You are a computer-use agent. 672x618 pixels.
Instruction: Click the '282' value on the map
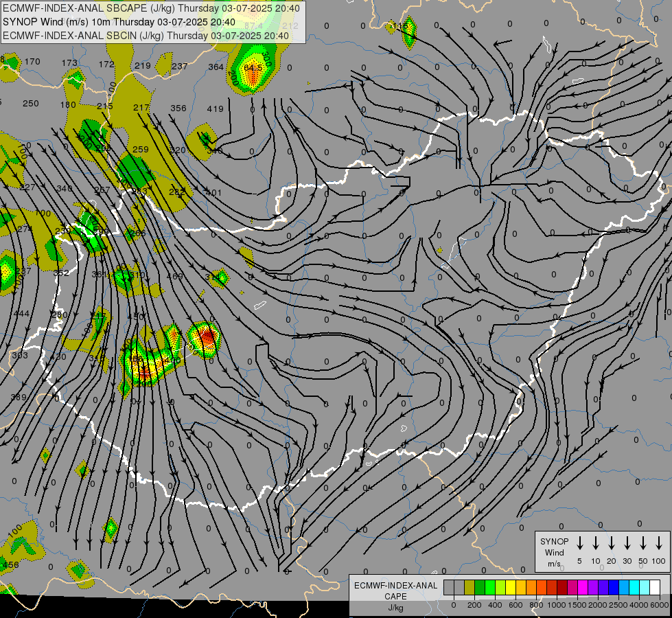click(x=177, y=192)
